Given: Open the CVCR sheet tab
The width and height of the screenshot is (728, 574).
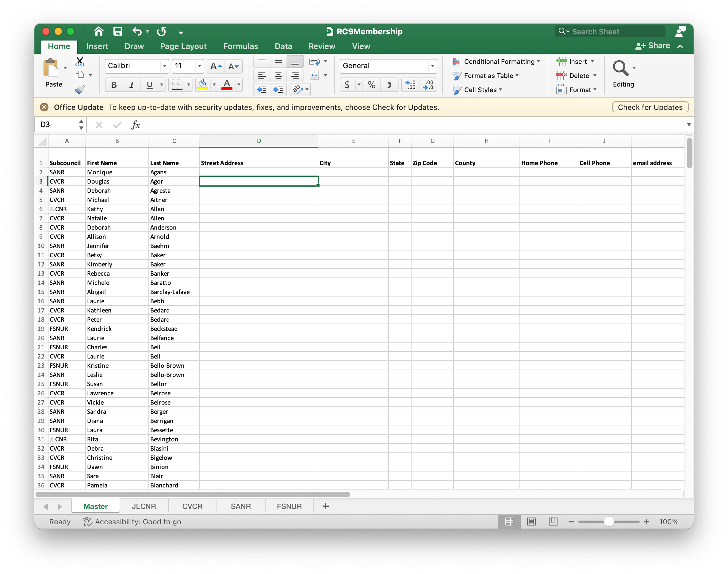Looking at the screenshot, I should point(192,506).
